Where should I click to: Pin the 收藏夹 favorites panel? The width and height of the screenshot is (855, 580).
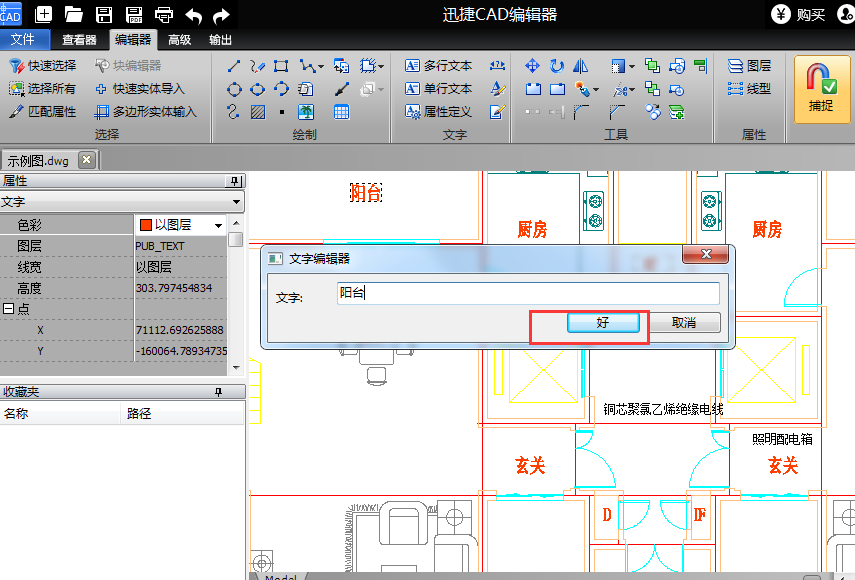[x=219, y=392]
